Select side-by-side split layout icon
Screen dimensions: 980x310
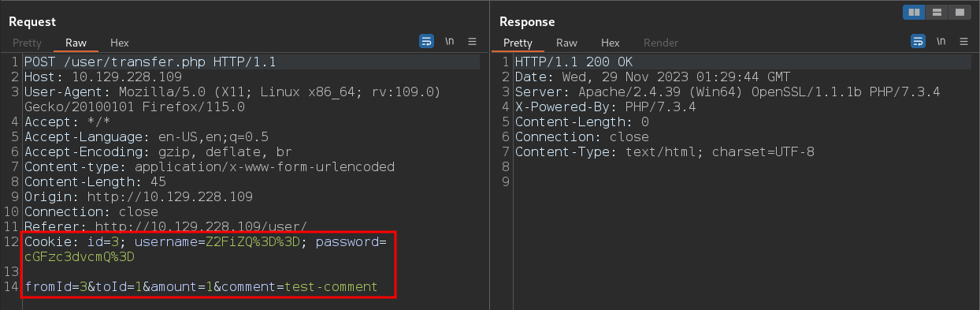click(x=915, y=13)
